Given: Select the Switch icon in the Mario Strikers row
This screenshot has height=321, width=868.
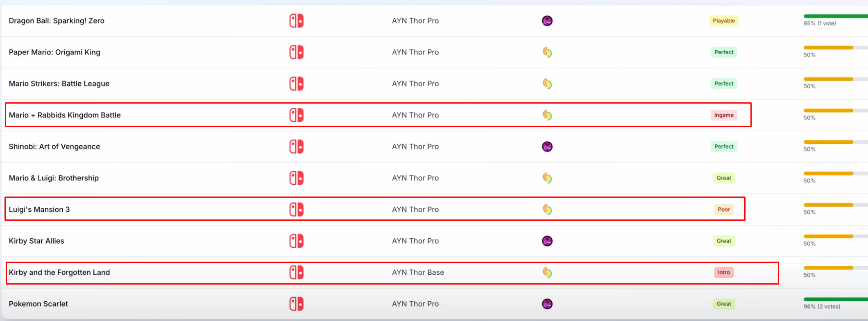Looking at the screenshot, I should 296,84.
